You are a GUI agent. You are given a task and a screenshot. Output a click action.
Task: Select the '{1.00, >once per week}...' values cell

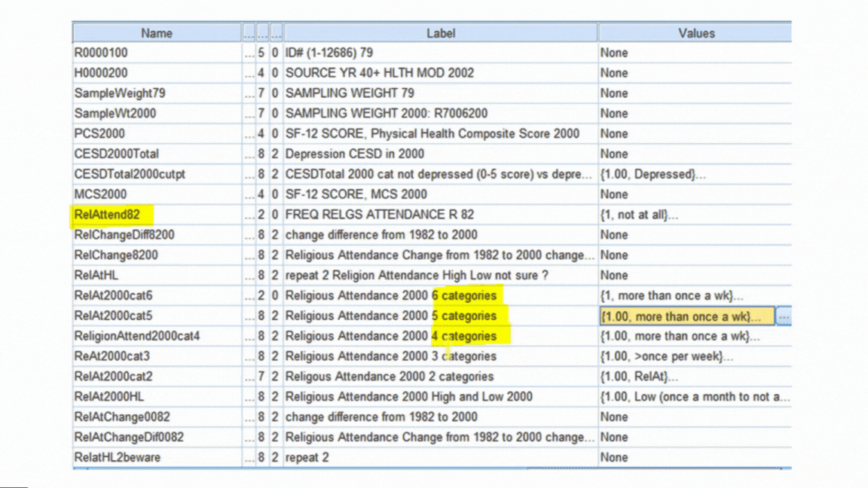tap(666, 356)
